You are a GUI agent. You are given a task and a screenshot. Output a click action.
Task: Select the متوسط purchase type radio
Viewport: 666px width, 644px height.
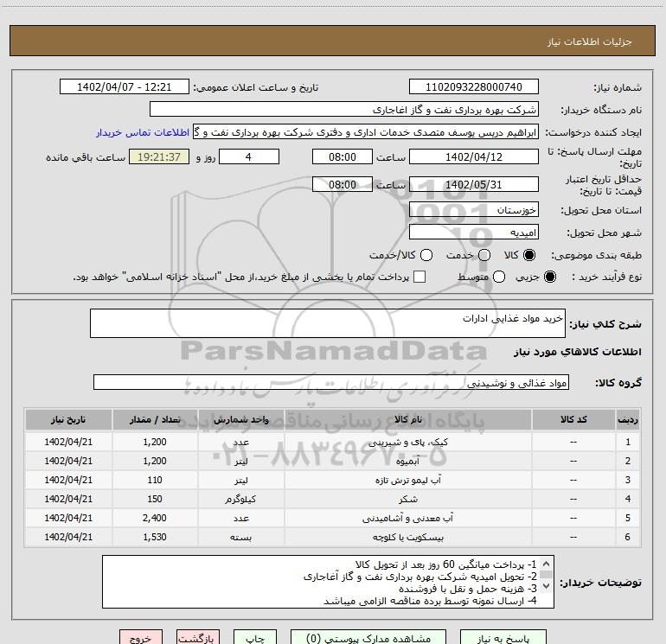[x=499, y=277]
